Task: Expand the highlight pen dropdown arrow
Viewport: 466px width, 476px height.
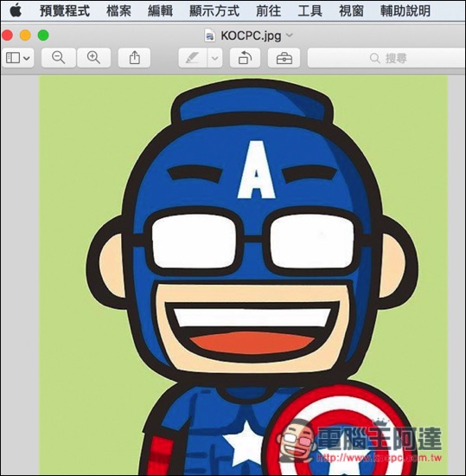Action: pos(215,58)
